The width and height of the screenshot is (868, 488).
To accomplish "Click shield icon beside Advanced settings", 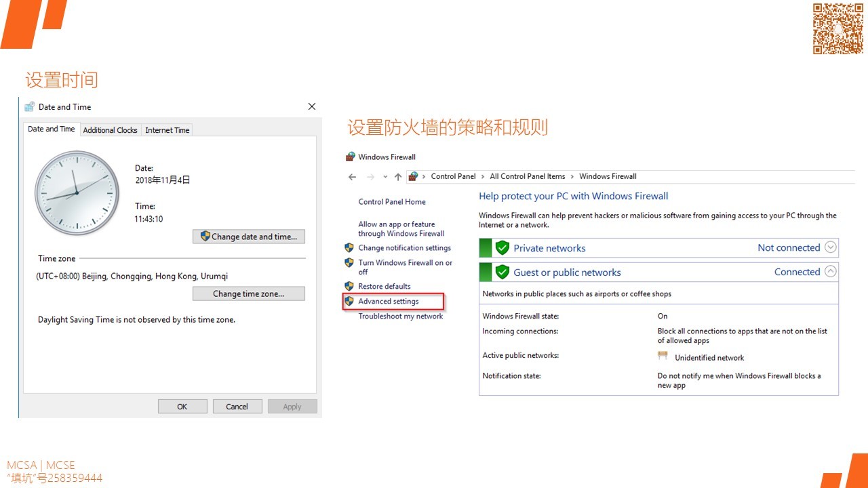I will pyautogui.click(x=349, y=301).
